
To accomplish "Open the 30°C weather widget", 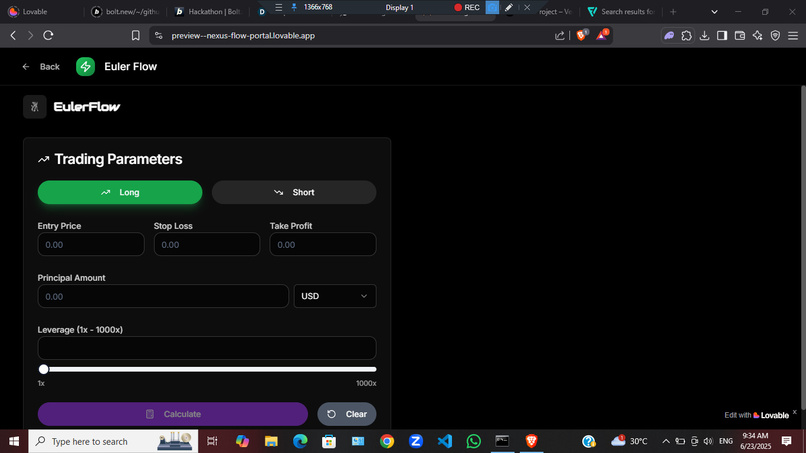I will click(x=629, y=441).
